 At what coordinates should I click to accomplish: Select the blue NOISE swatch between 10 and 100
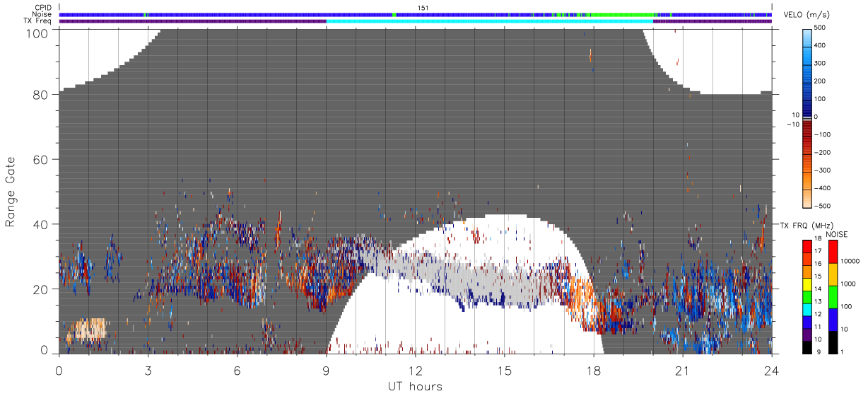coord(833,320)
